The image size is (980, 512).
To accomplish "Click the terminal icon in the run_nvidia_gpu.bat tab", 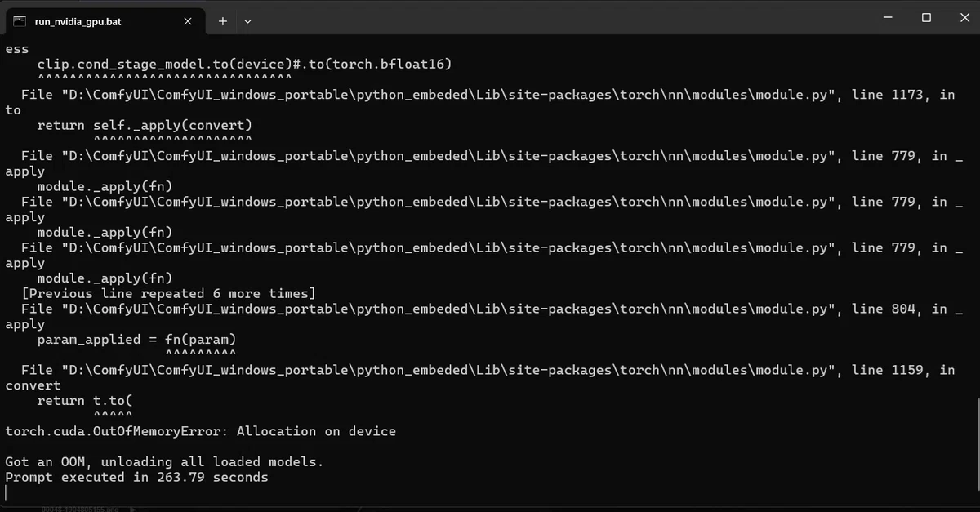I will pyautogui.click(x=20, y=21).
